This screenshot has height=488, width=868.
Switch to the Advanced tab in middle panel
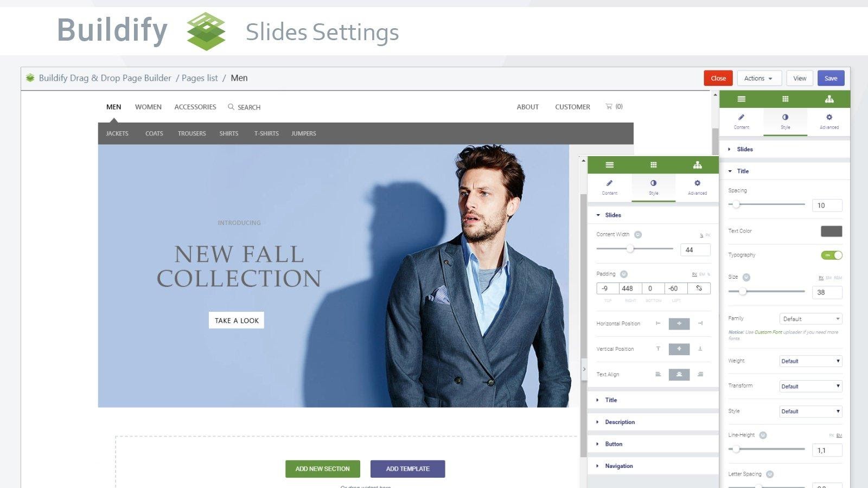coord(697,187)
